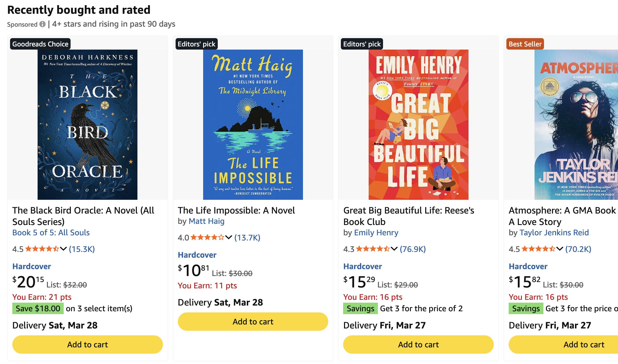Open The Life Impossible title link
Screen dimensions: 618x364
point(236,210)
